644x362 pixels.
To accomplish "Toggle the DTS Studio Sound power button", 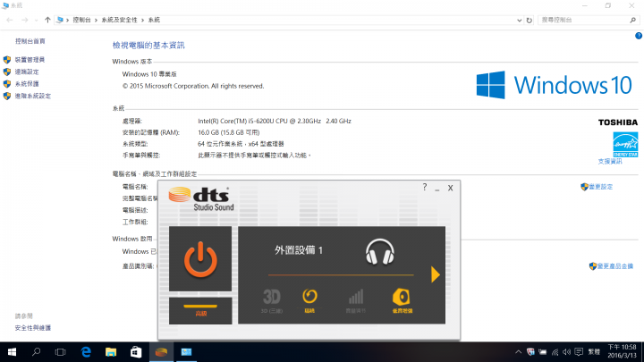I will [x=200, y=259].
